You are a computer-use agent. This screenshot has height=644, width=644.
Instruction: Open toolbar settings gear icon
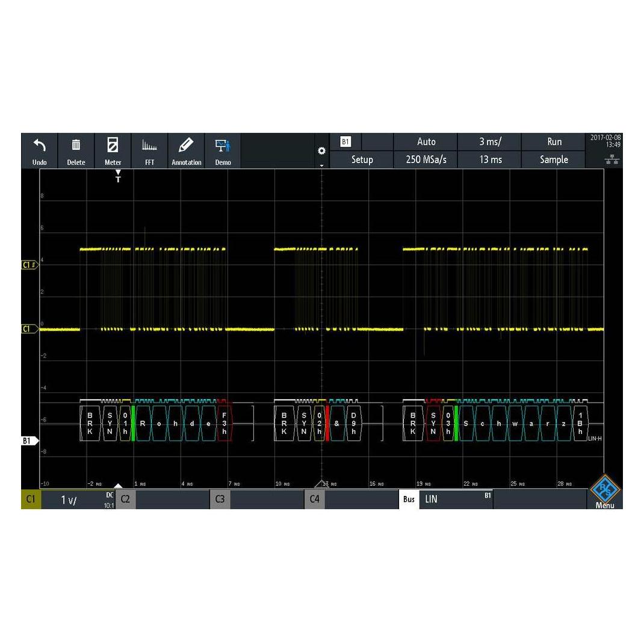[321, 150]
